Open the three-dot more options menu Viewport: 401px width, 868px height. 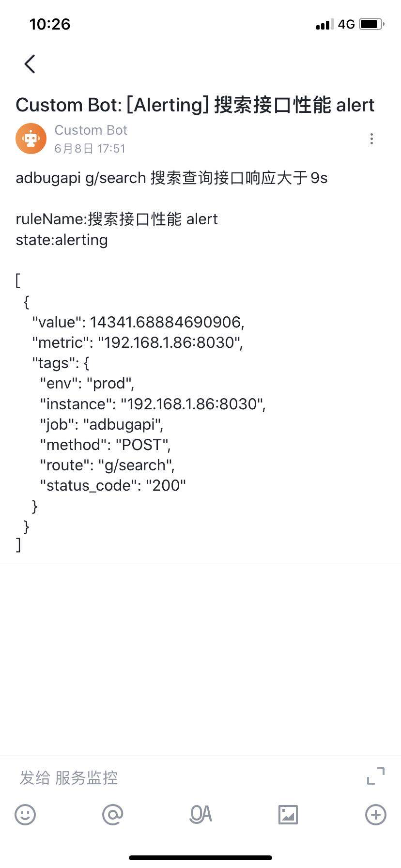[371, 139]
